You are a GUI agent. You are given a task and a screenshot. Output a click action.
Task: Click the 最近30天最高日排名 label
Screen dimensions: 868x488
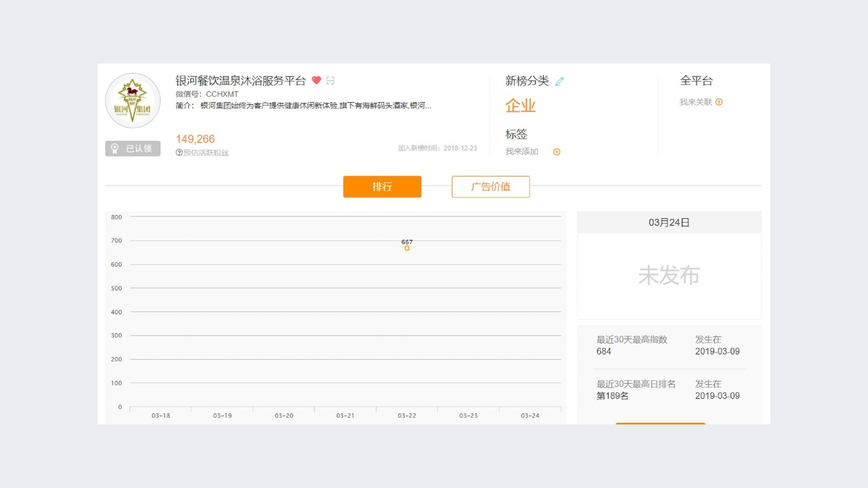tap(636, 384)
